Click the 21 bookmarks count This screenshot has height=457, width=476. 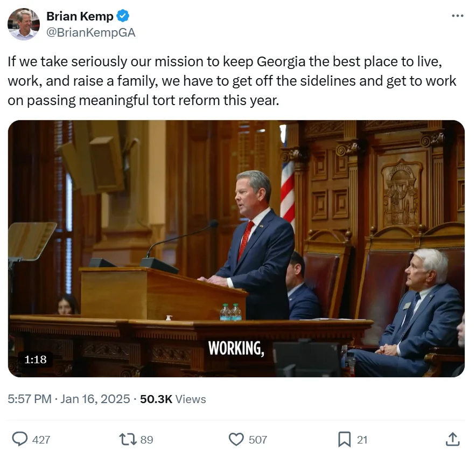(362, 440)
